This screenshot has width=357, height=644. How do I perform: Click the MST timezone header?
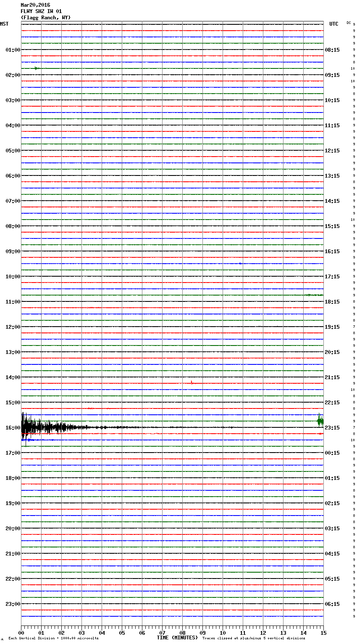pyautogui.click(x=4, y=24)
